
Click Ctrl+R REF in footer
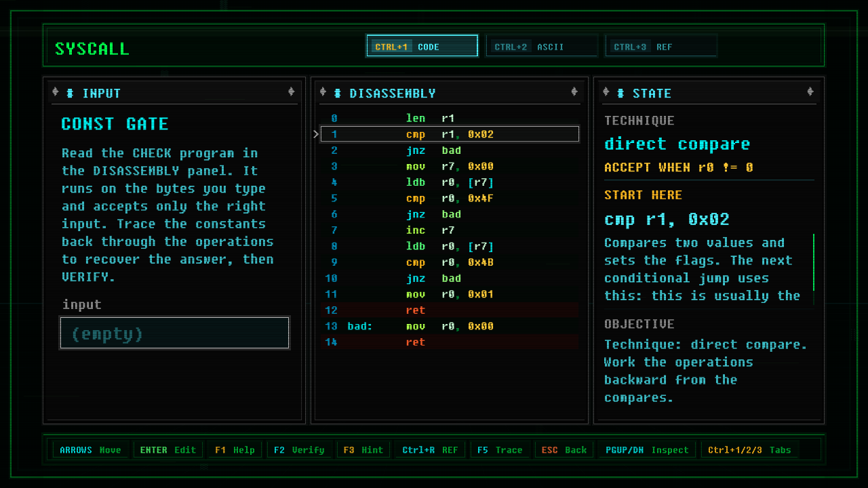point(430,449)
